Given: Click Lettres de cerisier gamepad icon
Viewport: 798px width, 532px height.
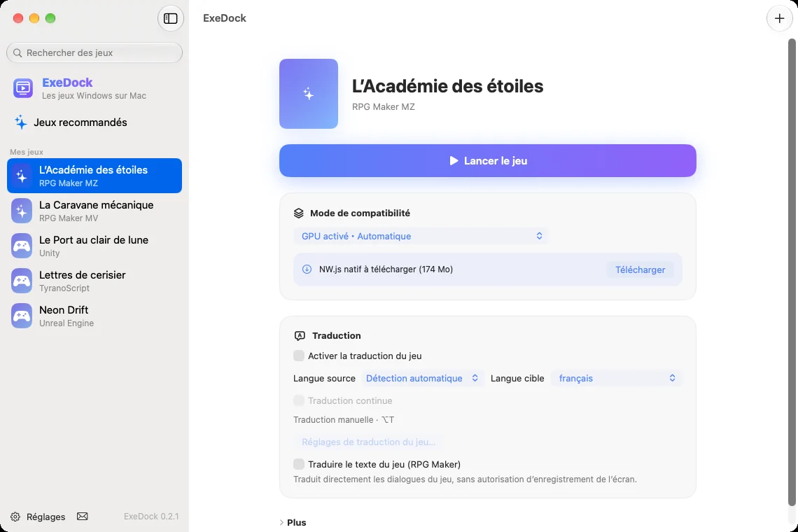Looking at the screenshot, I should tap(22, 281).
